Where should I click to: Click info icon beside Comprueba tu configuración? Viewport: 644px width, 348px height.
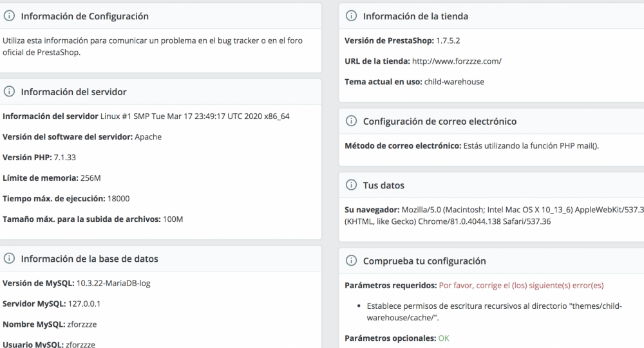[x=351, y=260]
